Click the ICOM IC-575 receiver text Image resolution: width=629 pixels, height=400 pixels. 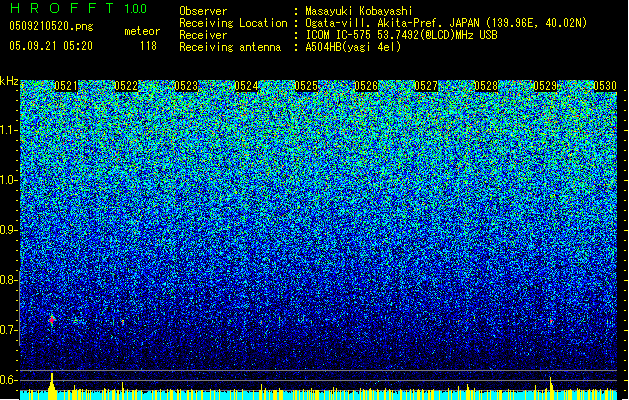(x=401, y=35)
